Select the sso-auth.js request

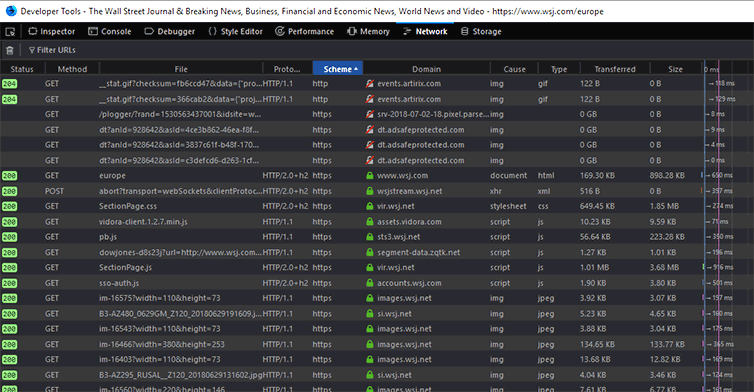coord(377,283)
